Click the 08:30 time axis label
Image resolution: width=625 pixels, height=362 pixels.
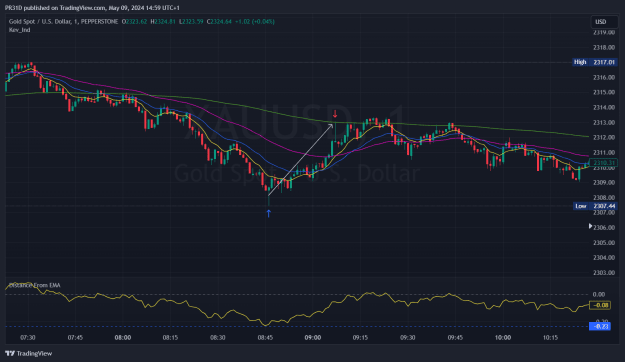point(218,338)
